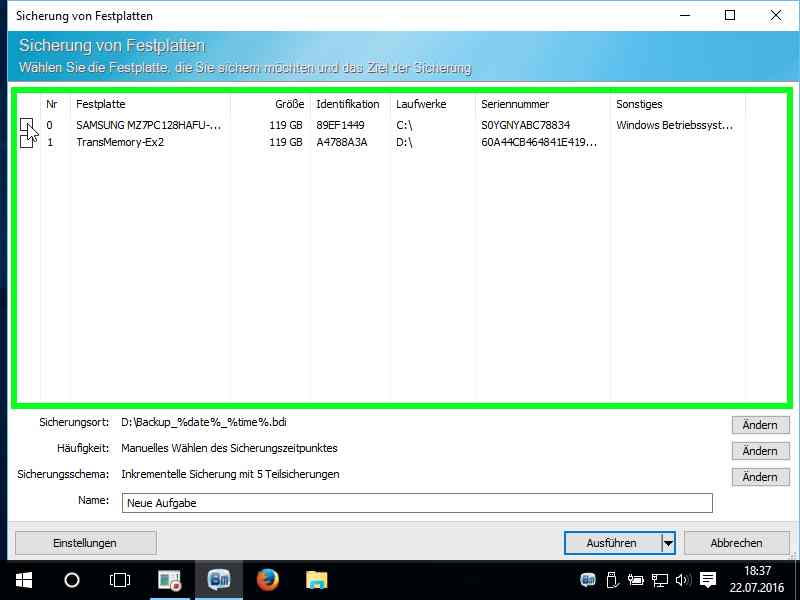This screenshot has height=600, width=800.
Task: Click the volume speaker tray icon
Action: [683, 580]
